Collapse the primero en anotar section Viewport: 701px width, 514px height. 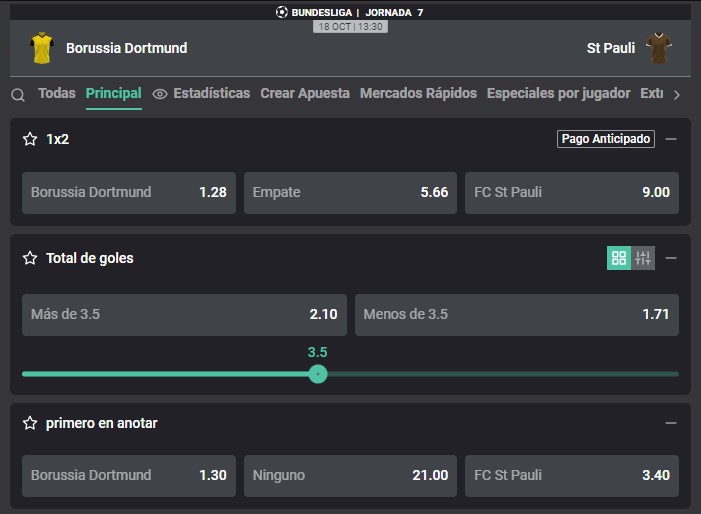671,423
